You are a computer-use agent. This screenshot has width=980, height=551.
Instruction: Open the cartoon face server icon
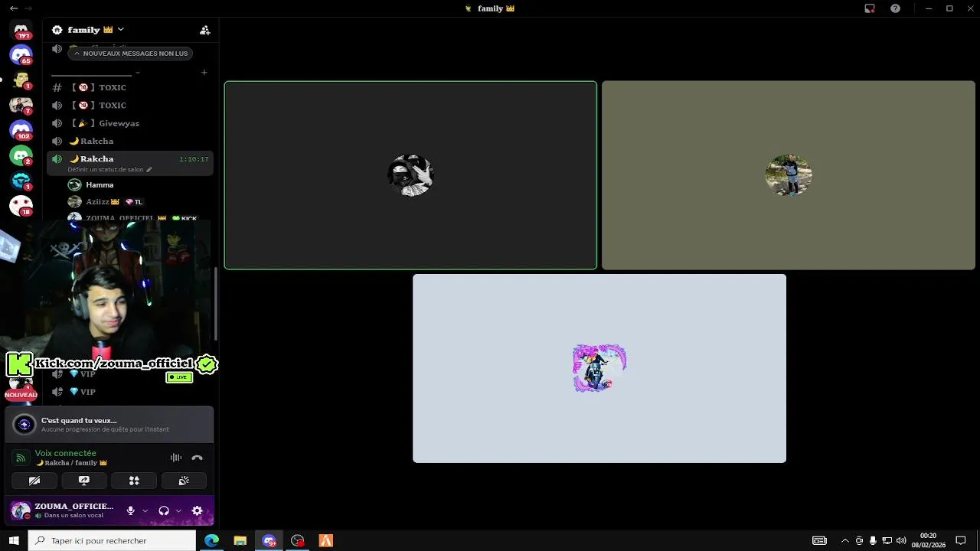tap(21, 80)
